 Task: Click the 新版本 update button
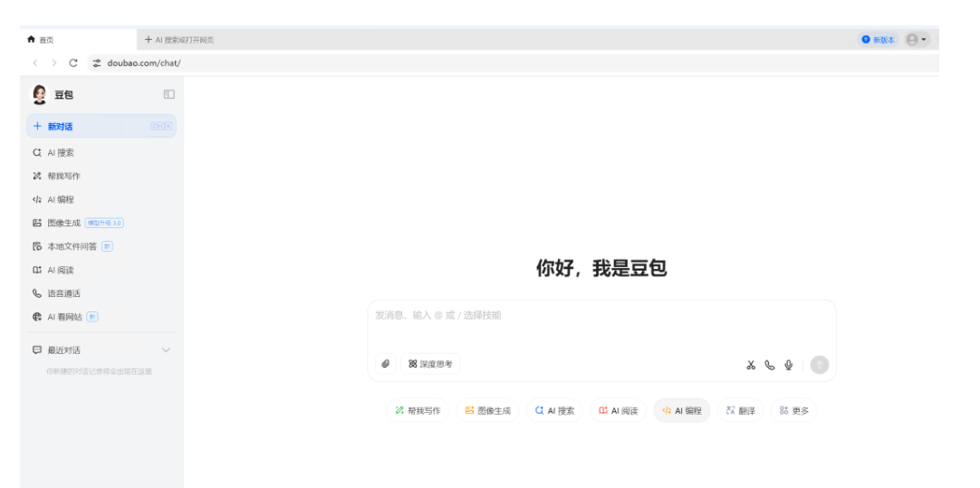pos(879,39)
